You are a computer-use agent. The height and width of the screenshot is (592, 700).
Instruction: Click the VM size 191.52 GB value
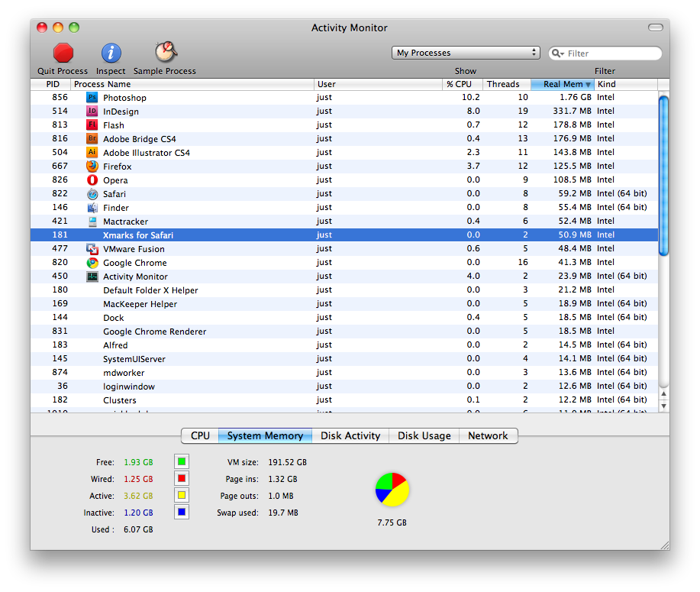[x=288, y=462]
